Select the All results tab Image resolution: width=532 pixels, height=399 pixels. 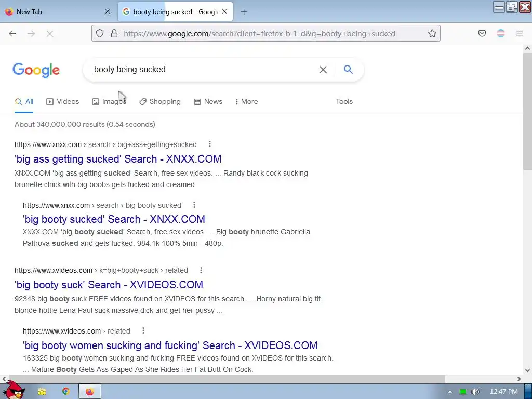[24, 101]
